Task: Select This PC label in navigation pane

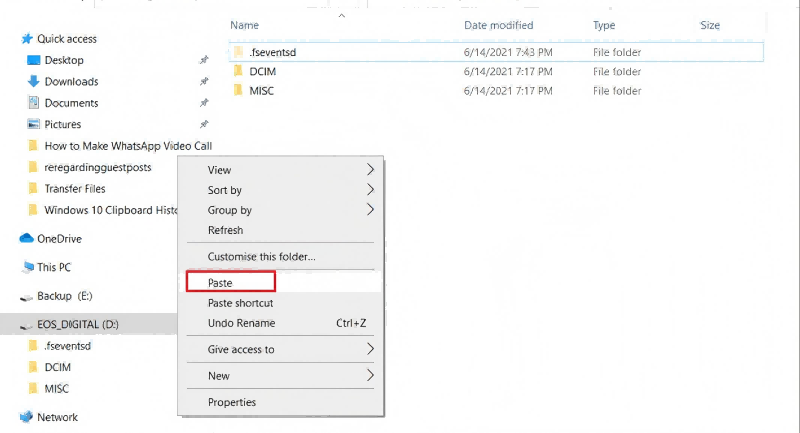Action: tap(54, 267)
